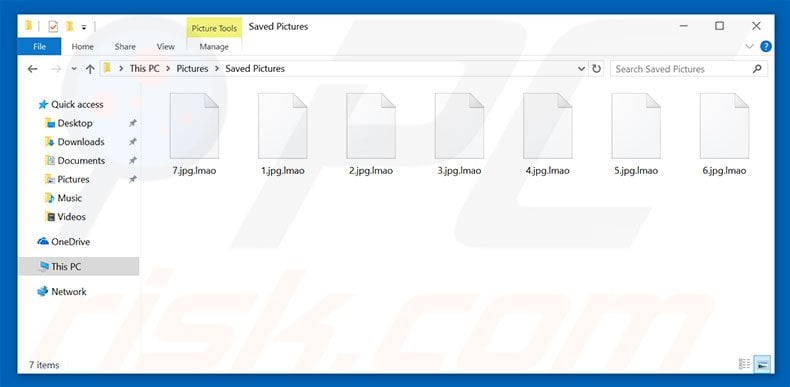Click the Forward navigation arrow
The height and width of the screenshot is (387, 790).
point(56,69)
